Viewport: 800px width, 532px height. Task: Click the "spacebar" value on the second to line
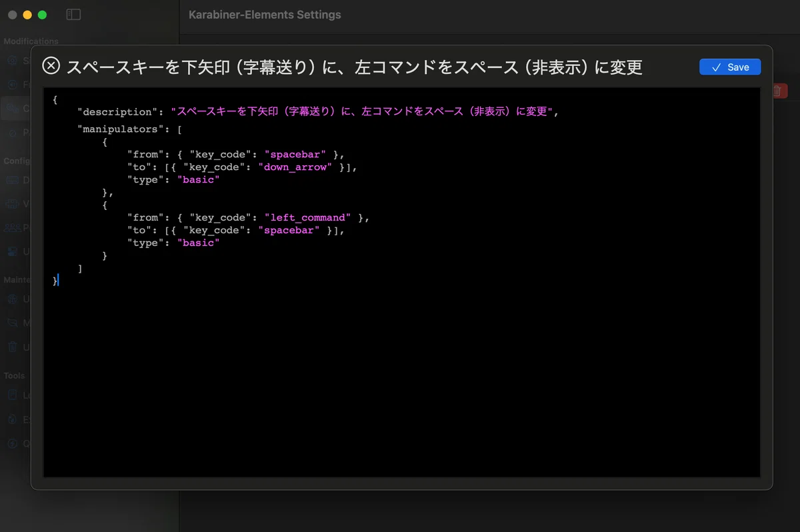(x=289, y=230)
